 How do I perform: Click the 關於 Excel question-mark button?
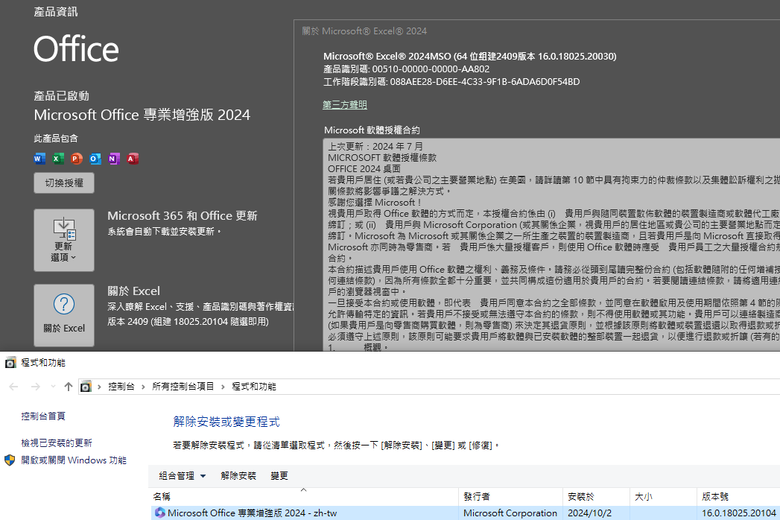point(64,315)
